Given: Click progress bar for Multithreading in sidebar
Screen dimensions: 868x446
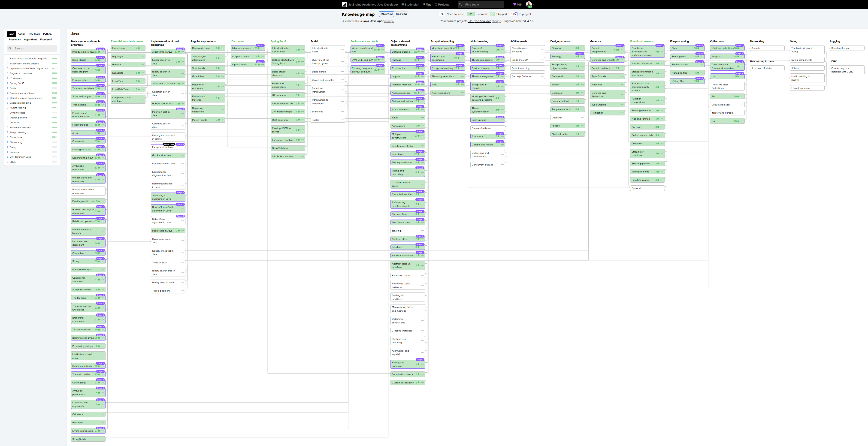Looking at the screenshot, I should 54,108.
